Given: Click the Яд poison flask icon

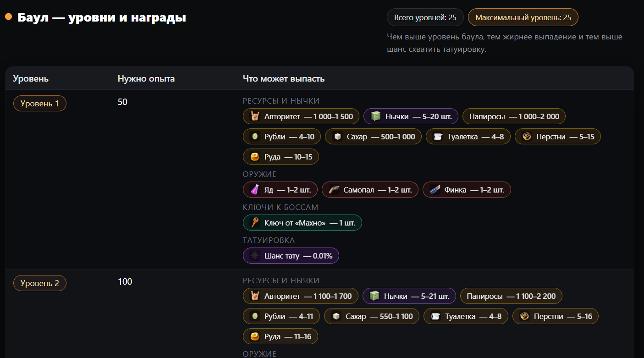Looking at the screenshot, I should pos(255,190).
